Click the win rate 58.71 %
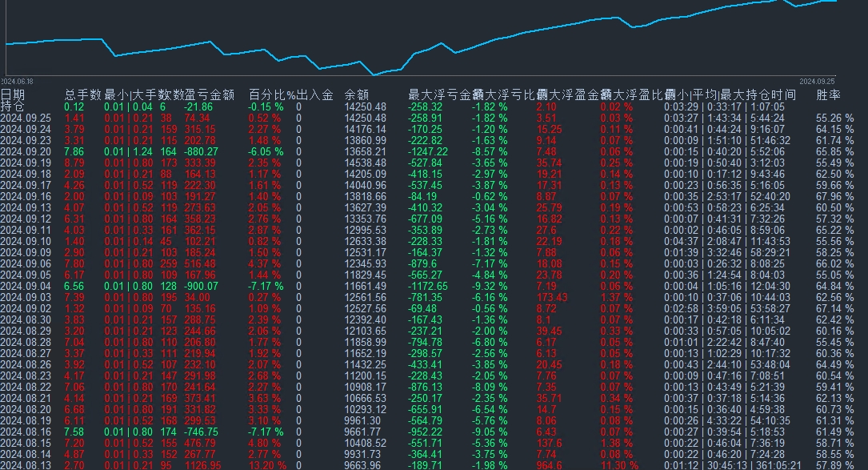 pos(834,443)
